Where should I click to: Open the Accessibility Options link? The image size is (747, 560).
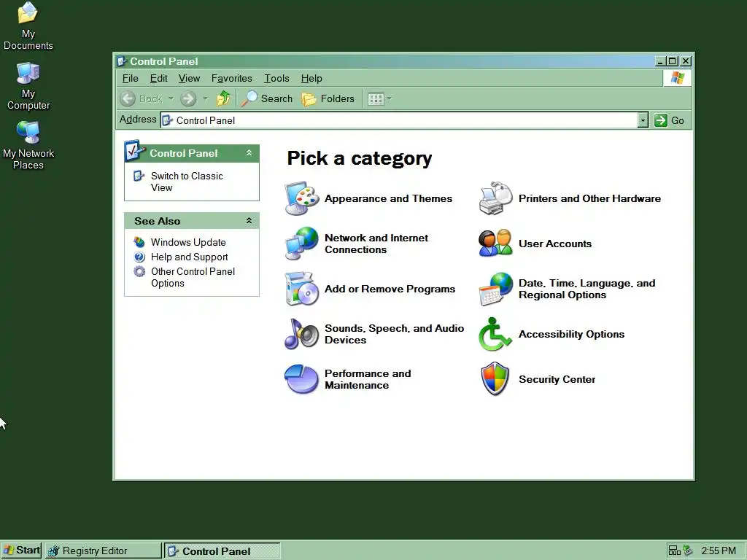click(x=571, y=334)
